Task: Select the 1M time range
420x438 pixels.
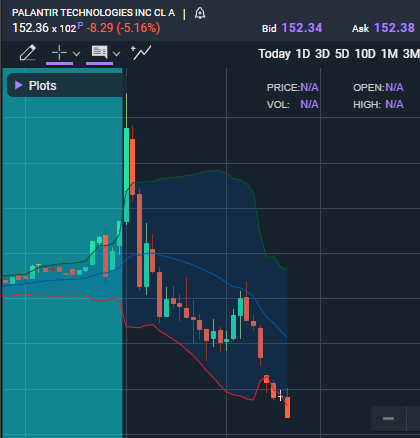Action: pos(389,54)
